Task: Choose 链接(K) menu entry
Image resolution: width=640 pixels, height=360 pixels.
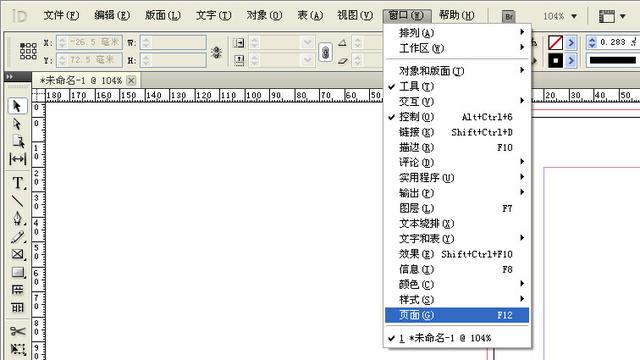Action: [458, 132]
